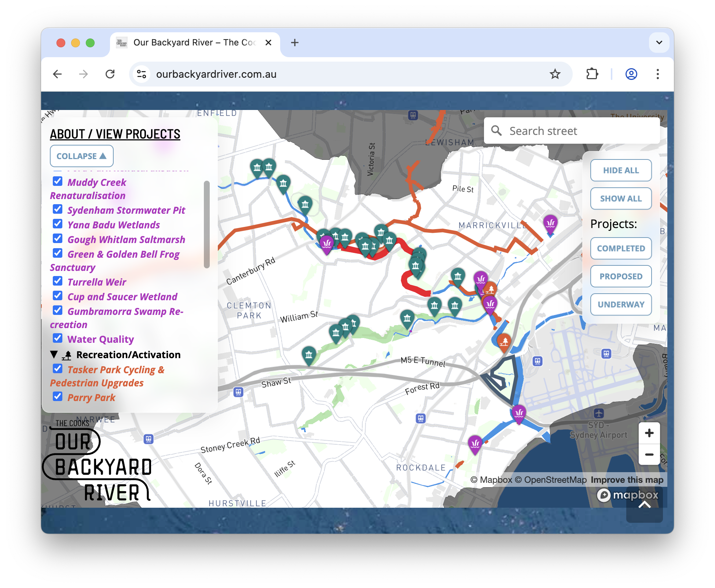Collapse the projects panel

(x=81, y=156)
